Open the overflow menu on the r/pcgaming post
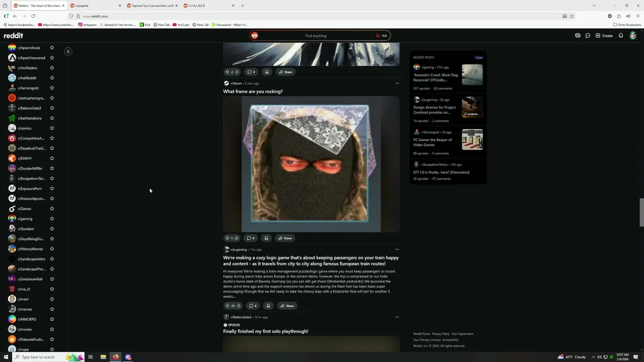Image resolution: width=644 pixels, height=362 pixels. point(397,249)
